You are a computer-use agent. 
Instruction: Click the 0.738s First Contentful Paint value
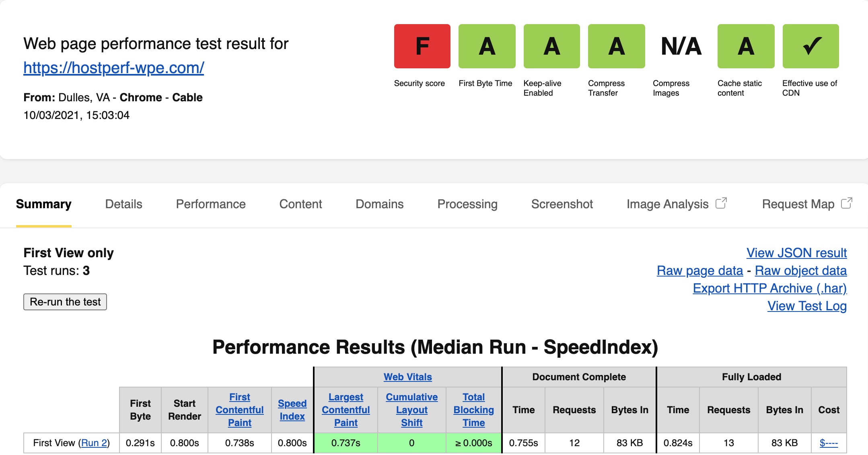point(240,443)
